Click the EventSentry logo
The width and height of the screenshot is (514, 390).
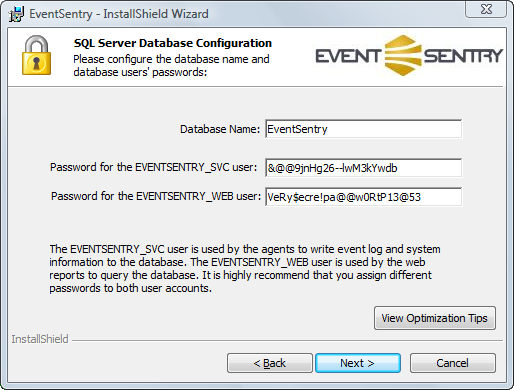[x=409, y=55]
